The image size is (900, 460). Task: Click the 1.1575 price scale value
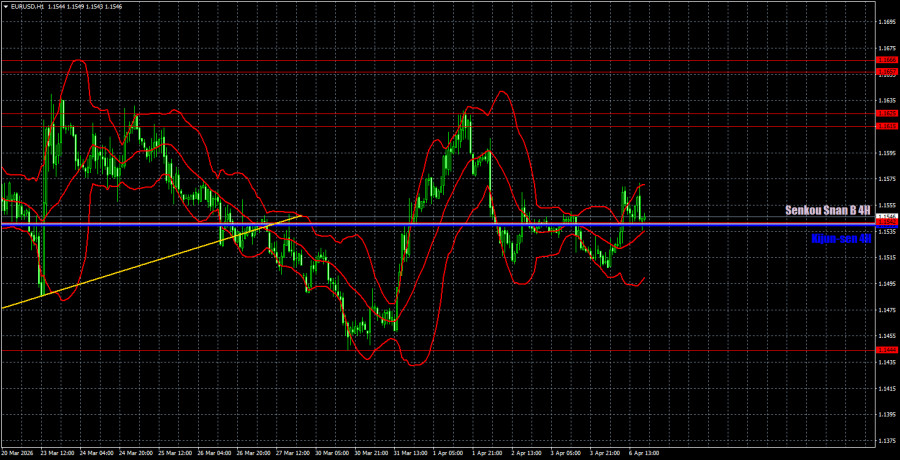887,179
